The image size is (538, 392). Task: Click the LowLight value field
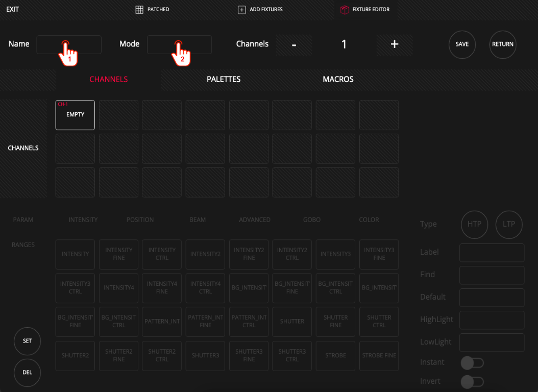click(x=492, y=342)
